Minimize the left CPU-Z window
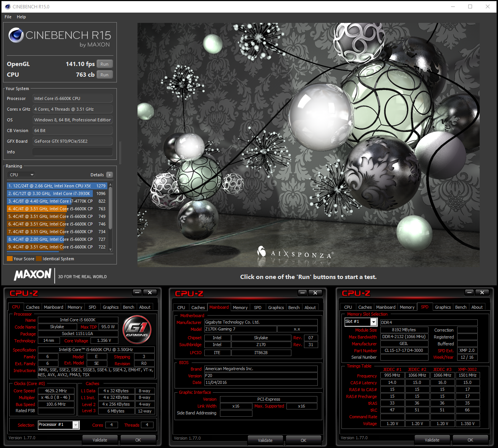The width and height of the screenshot is (498, 448). coord(137,293)
